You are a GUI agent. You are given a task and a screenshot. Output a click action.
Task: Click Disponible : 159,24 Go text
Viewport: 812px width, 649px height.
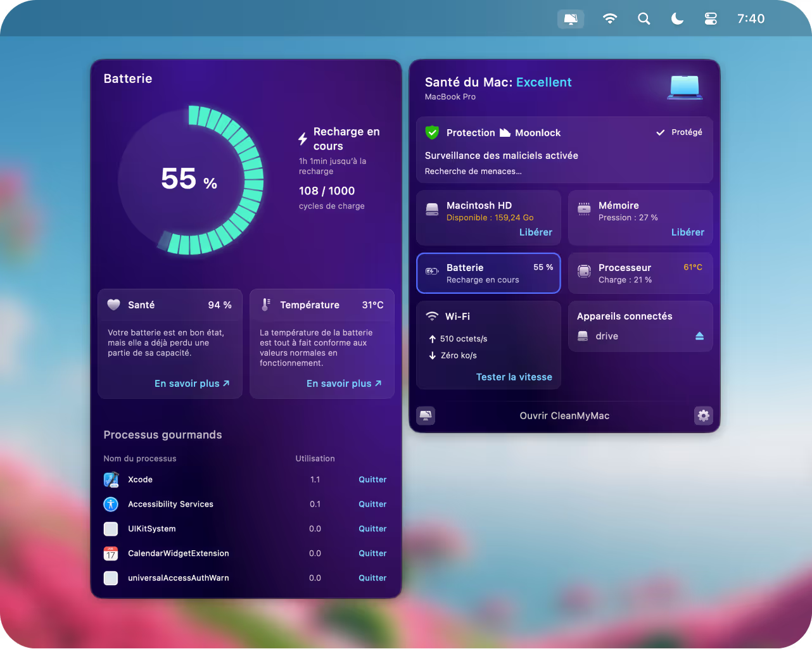pyautogui.click(x=490, y=218)
